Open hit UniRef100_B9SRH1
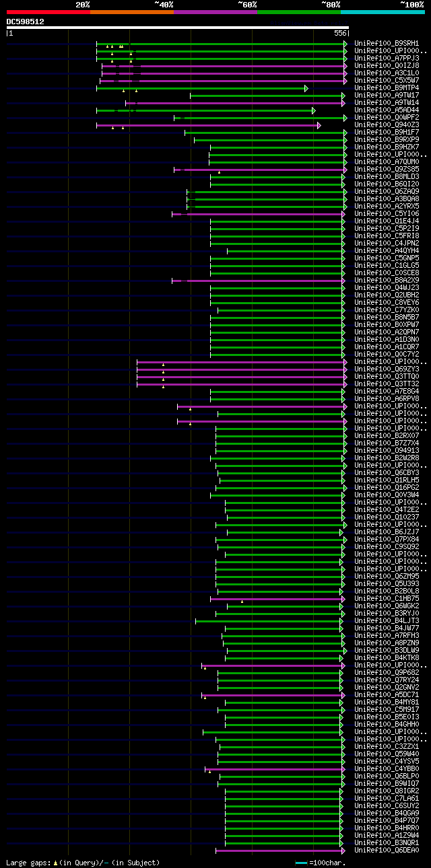The width and height of the screenshot is (431, 868). click(387, 44)
